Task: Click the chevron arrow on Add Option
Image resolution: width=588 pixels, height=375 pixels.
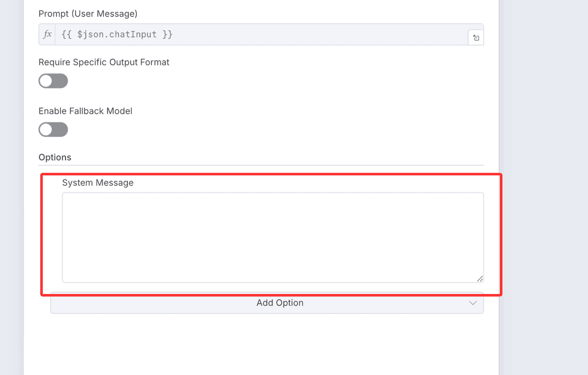Action: coord(472,303)
